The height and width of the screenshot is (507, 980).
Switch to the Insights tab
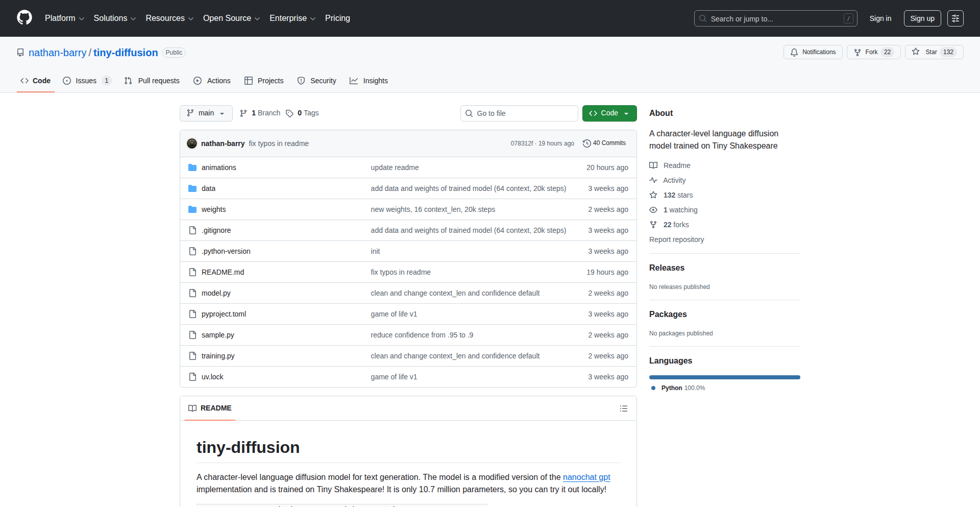click(x=369, y=81)
